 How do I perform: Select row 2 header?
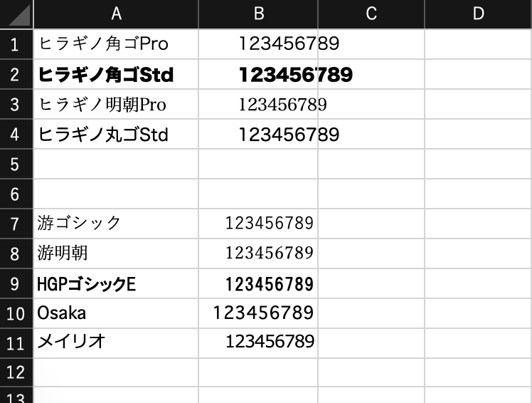tap(16, 74)
